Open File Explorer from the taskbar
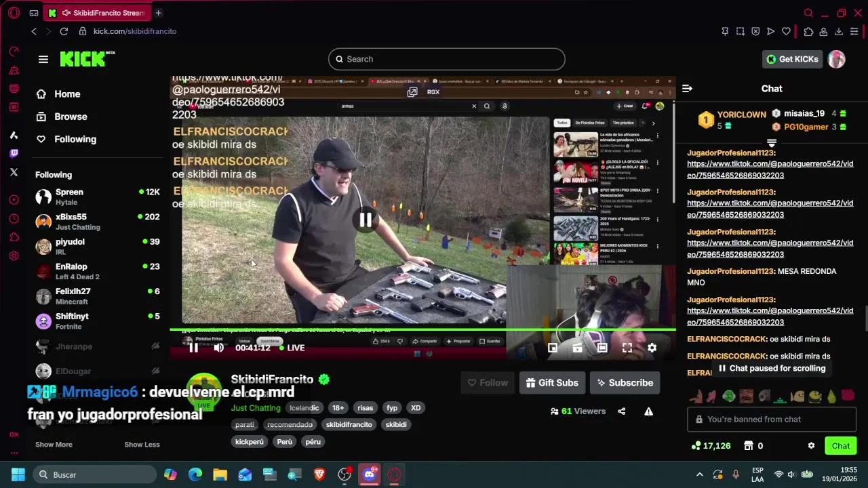The width and height of the screenshot is (868, 488). click(x=220, y=474)
